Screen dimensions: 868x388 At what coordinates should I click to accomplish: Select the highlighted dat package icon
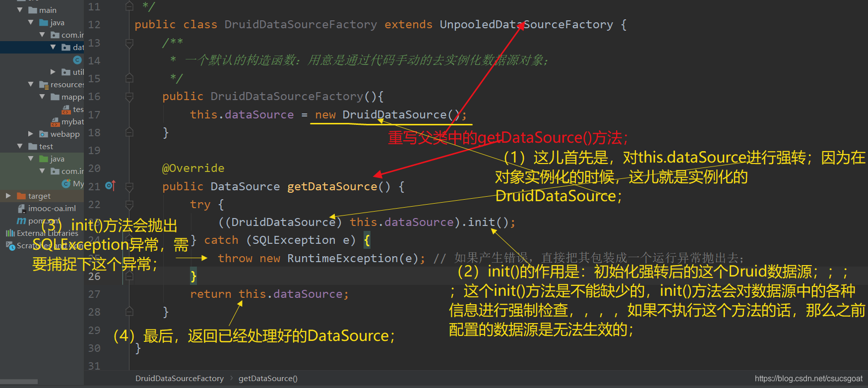coord(66,48)
